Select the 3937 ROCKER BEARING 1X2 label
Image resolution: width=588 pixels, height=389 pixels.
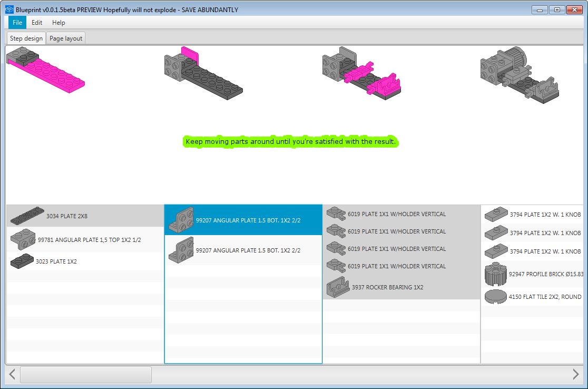click(387, 287)
